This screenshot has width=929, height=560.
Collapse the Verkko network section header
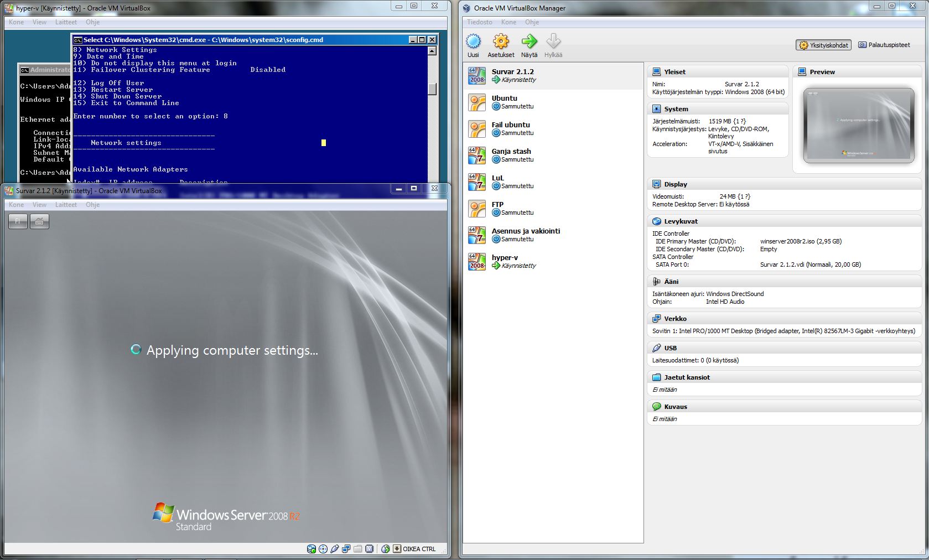coord(675,319)
